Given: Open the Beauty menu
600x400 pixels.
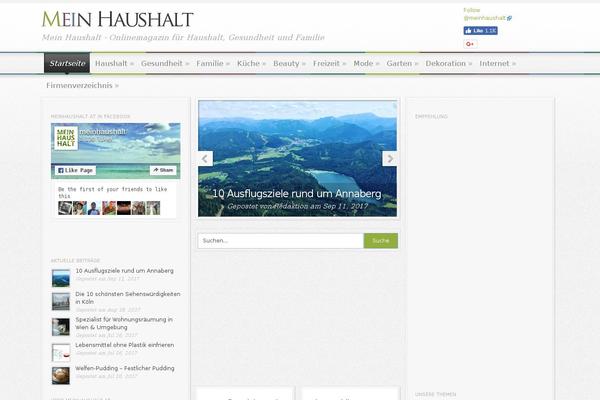Looking at the screenshot, I should click(289, 64).
